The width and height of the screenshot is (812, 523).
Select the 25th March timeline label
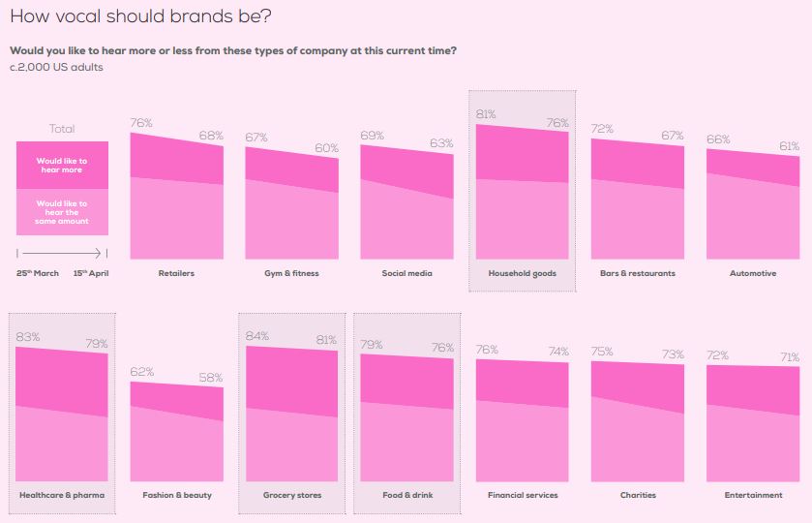click(x=38, y=273)
